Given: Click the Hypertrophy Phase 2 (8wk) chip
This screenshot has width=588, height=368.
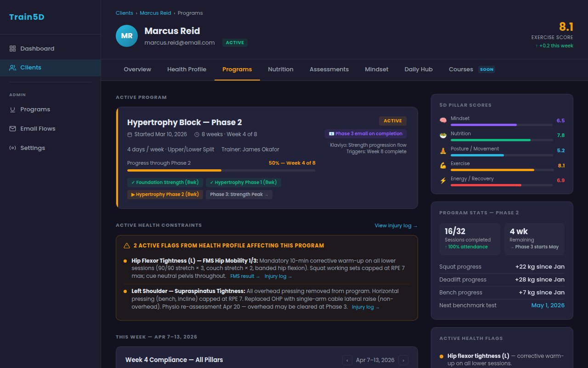Looking at the screenshot, I should pyautogui.click(x=165, y=194).
